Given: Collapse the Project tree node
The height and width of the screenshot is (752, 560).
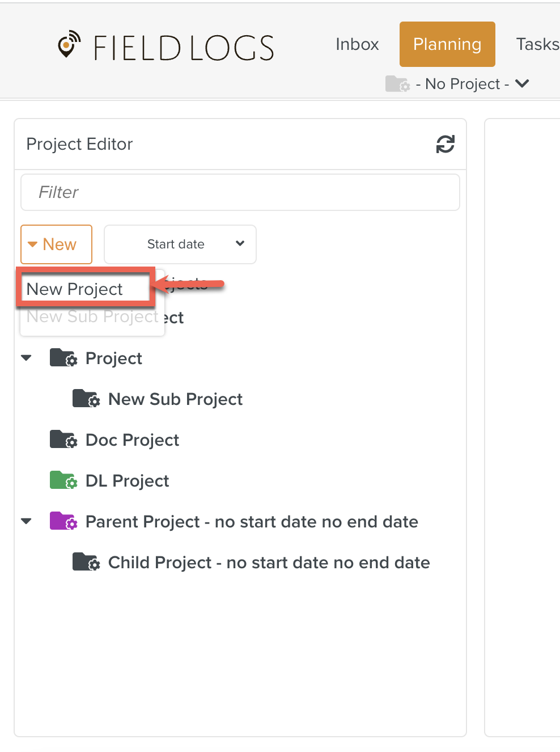Looking at the screenshot, I should click(x=27, y=358).
